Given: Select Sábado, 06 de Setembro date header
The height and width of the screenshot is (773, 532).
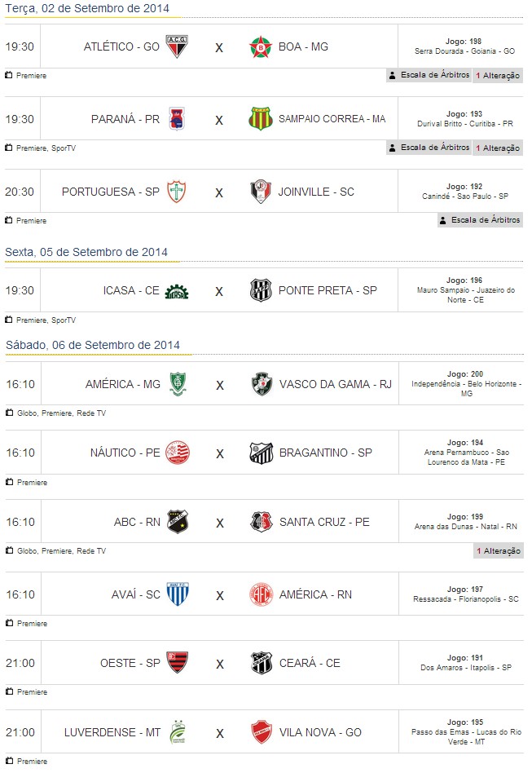Looking at the screenshot, I should [92, 346].
